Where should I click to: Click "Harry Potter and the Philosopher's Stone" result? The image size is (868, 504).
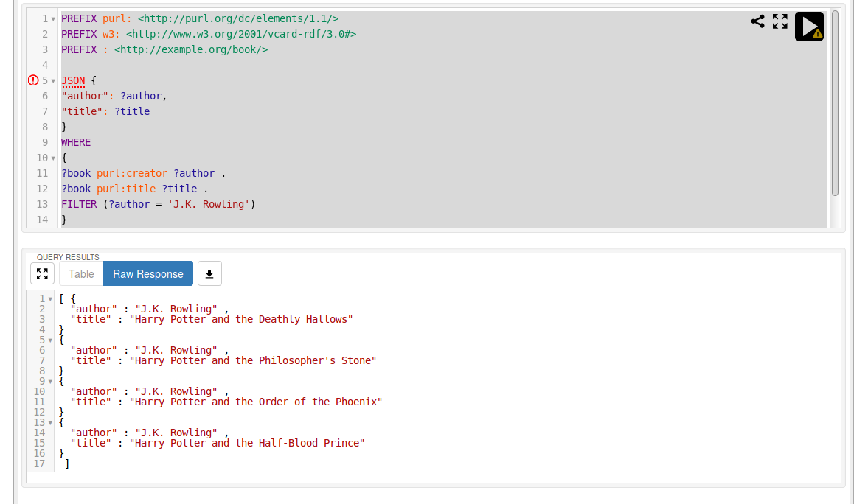pos(253,361)
